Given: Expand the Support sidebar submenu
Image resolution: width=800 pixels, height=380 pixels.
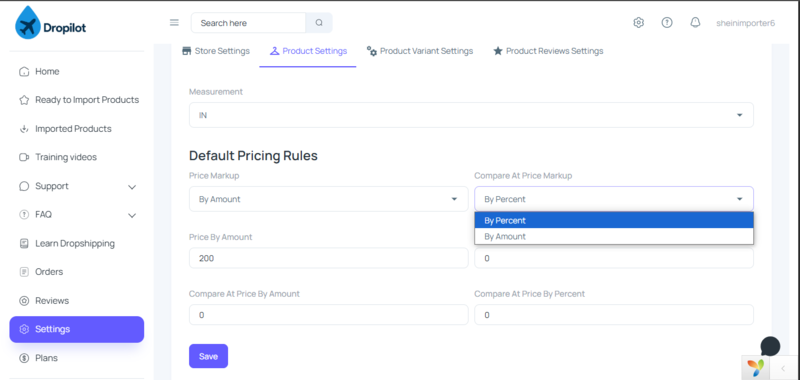Looking at the screenshot, I should (x=132, y=187).
